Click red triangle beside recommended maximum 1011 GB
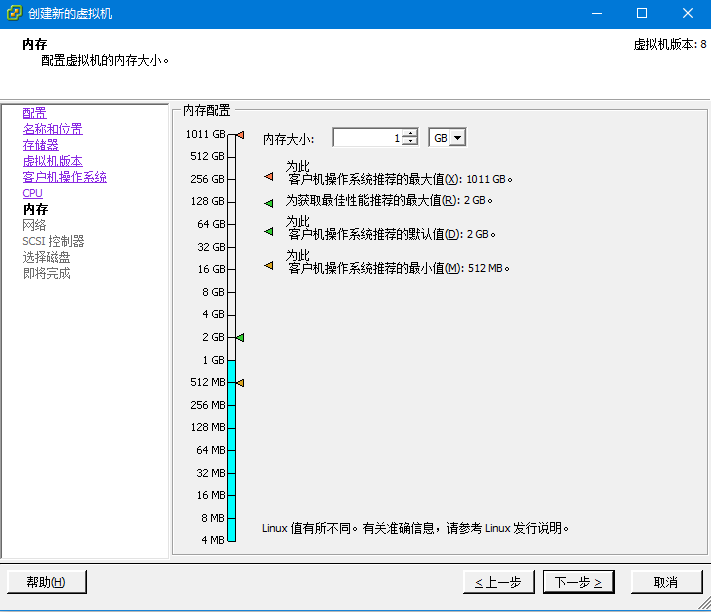The width and height of the screenshot is (711, 612). (269, 176)
